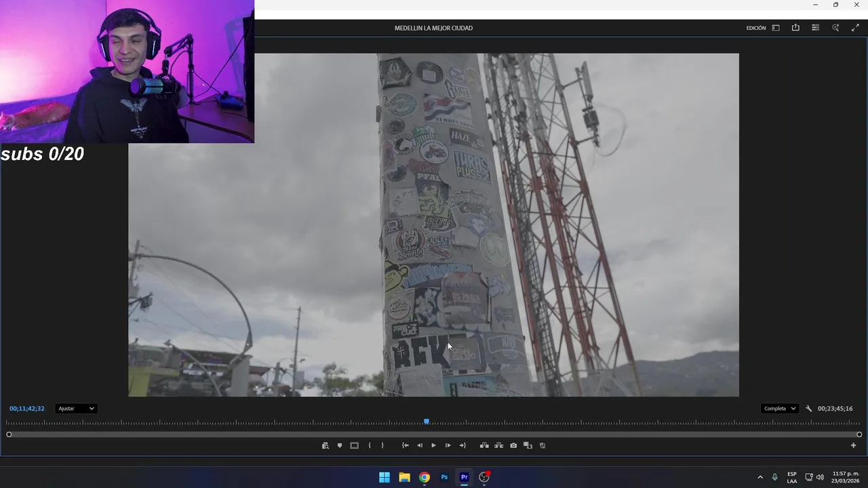This screenshot has height=488, width=868.
Task: Go to Out point
Action: pyautogui.click(x=462, y=445)
